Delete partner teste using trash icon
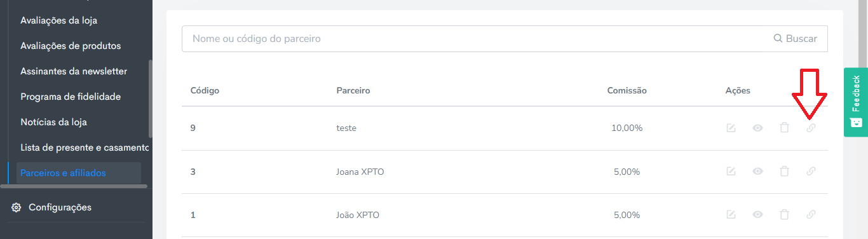The height and width of the screenshot is (239, 868). (x=784, y=128)
